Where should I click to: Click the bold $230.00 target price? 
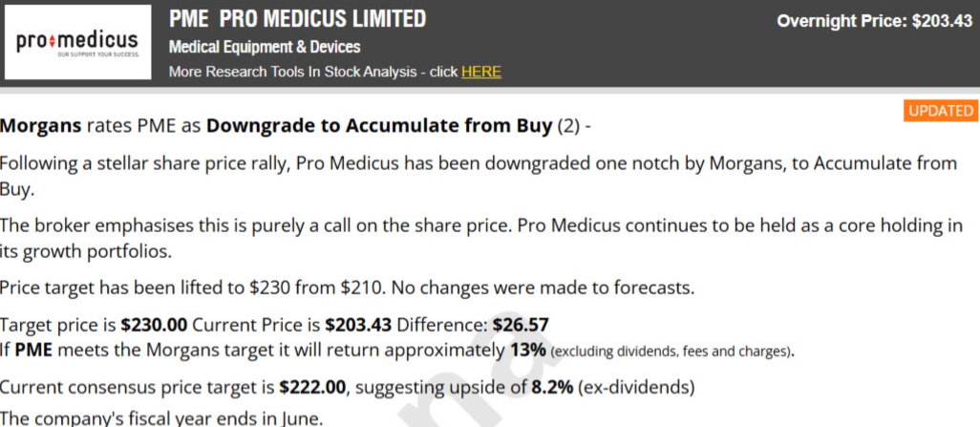click(x=154, y=325)
